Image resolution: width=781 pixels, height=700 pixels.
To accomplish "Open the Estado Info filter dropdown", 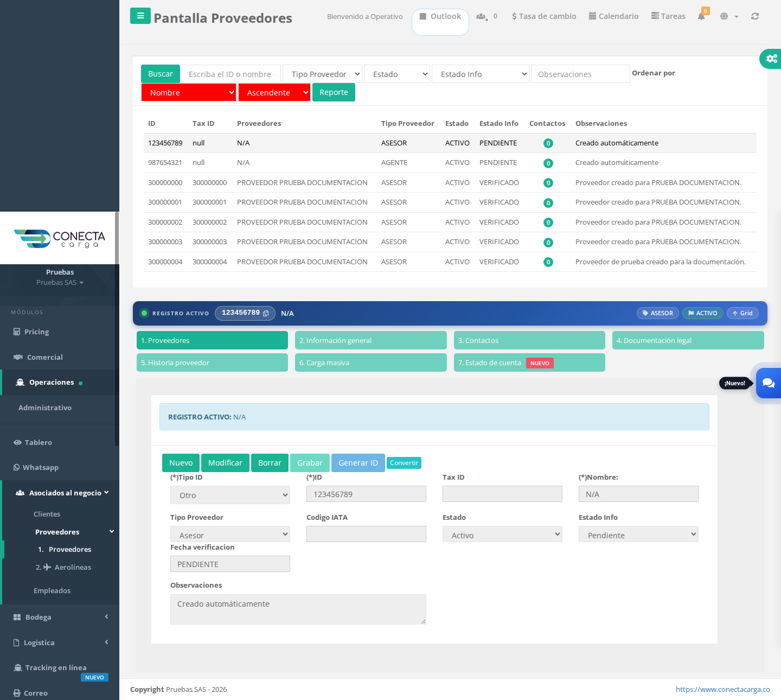I will tap(481, 74).
